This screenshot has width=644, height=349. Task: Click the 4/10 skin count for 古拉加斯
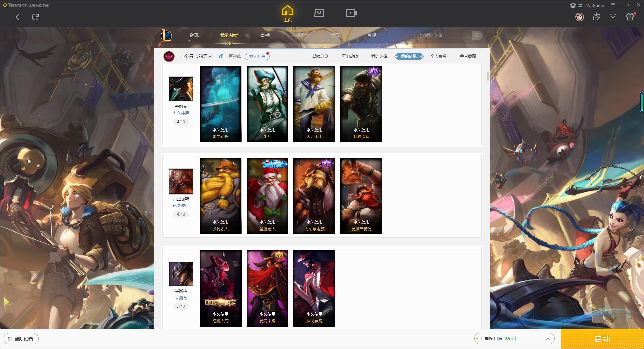click(x=181, y=214)
